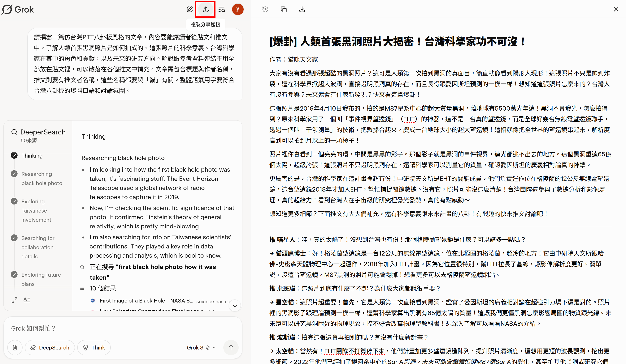Click the send message arrow button

(231, 347)
